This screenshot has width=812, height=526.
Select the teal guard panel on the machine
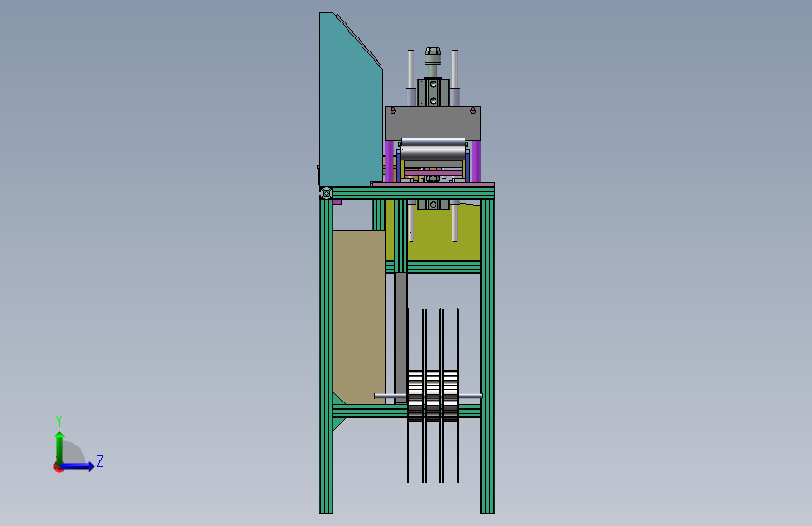click(349, 104)
